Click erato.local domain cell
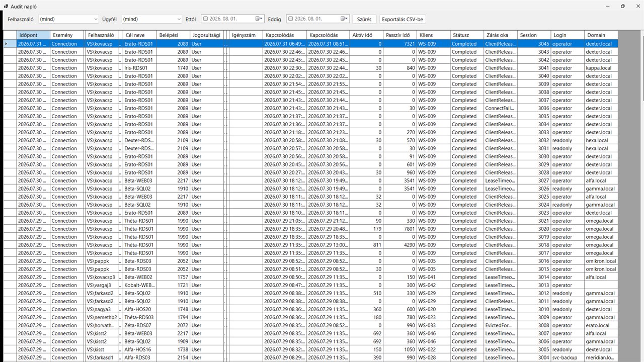Screen dimensions: 644x362 click(601, 325)
